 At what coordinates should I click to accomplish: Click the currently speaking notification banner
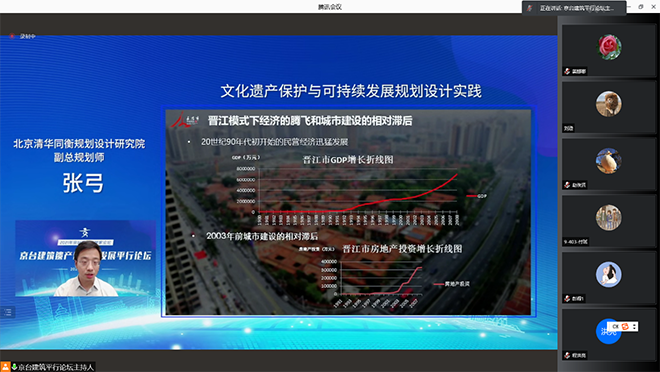point(574,8)
